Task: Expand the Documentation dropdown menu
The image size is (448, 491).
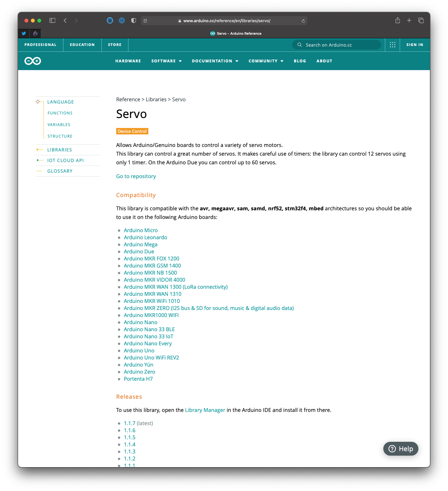Action: pos(215,61)
